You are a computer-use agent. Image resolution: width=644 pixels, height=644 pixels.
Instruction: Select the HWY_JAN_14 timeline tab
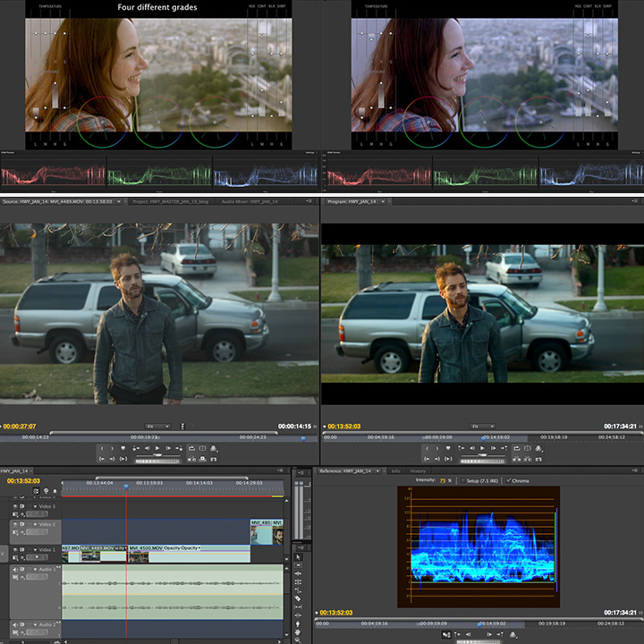point(14,470)
